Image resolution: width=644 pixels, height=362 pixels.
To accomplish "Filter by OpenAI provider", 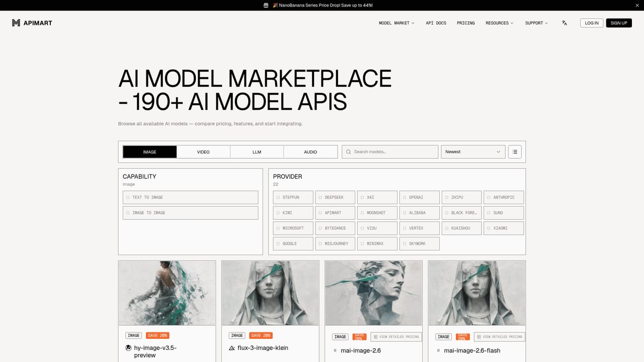I will [x=420, y=198].
